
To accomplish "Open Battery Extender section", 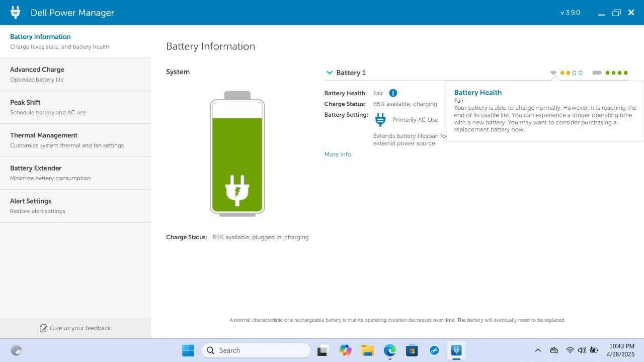I will 75,173.
